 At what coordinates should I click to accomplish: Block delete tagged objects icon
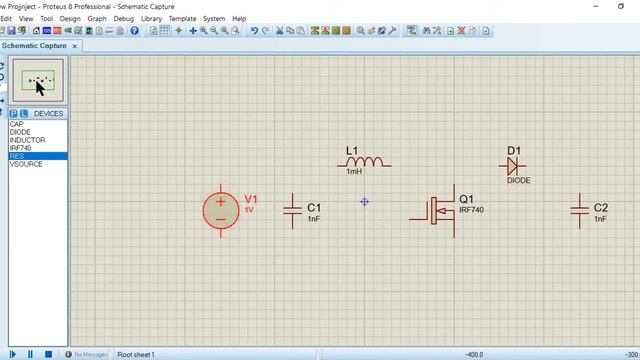347,31
